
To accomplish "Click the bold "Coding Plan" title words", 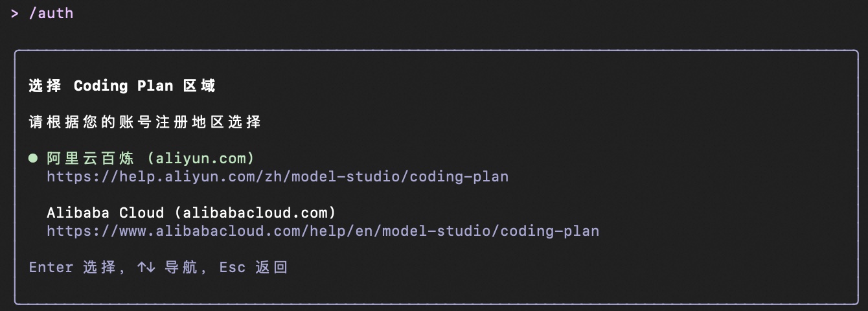I will 123,86.
